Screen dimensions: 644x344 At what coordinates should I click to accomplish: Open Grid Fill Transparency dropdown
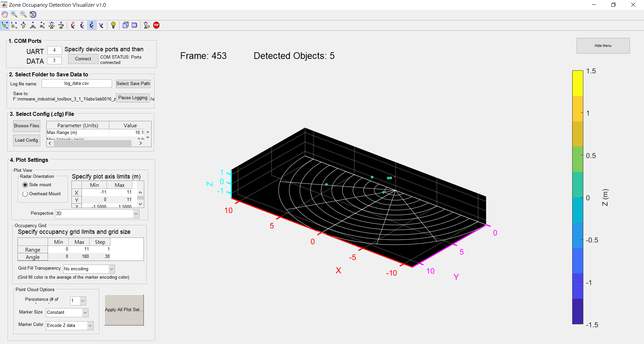click(x=89, y=269)
